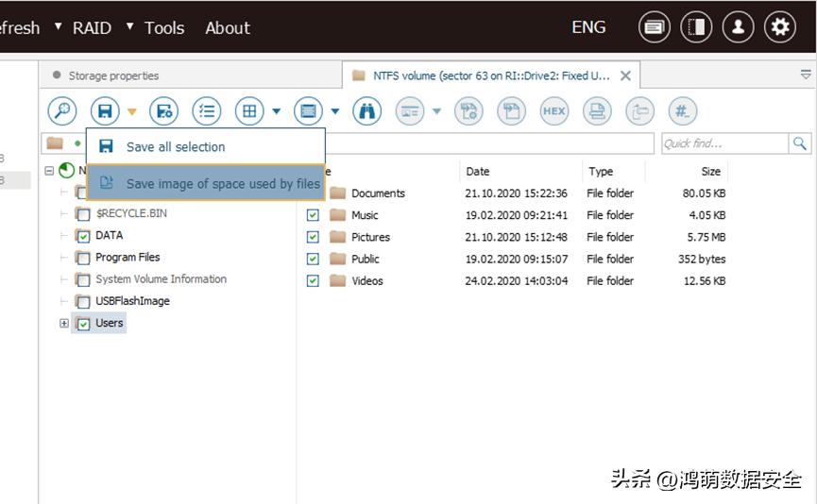Image resolution: width=817 pixels, height=504 pixels.
Task: Toggle the USBFlashImage checkbox
Action: [83, 301]
